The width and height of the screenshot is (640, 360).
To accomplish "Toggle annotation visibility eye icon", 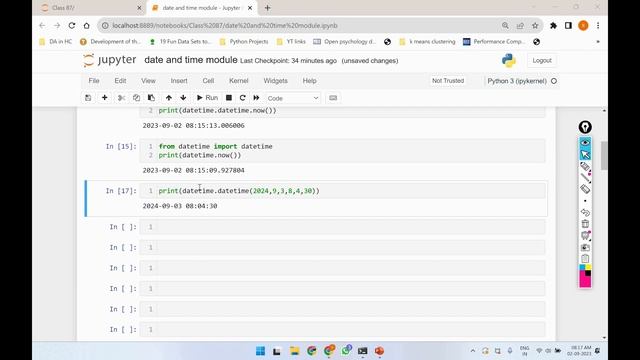I will (585, 142).
